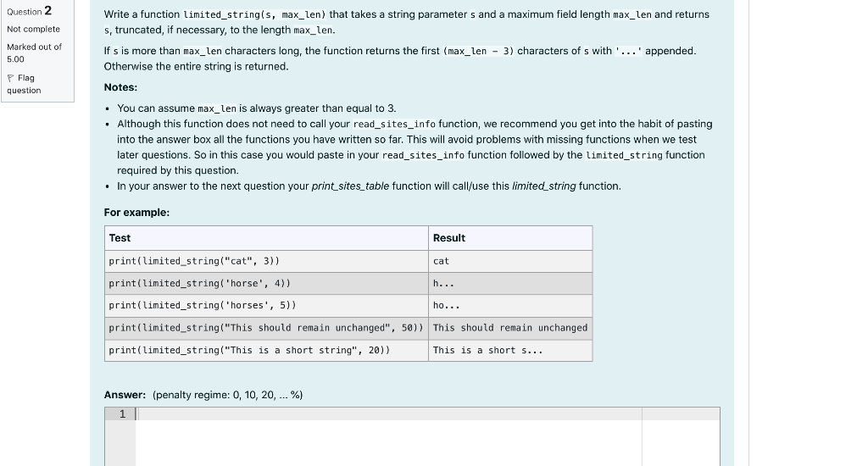
Task: Flag this question using the link
Action: coord(24,84)
